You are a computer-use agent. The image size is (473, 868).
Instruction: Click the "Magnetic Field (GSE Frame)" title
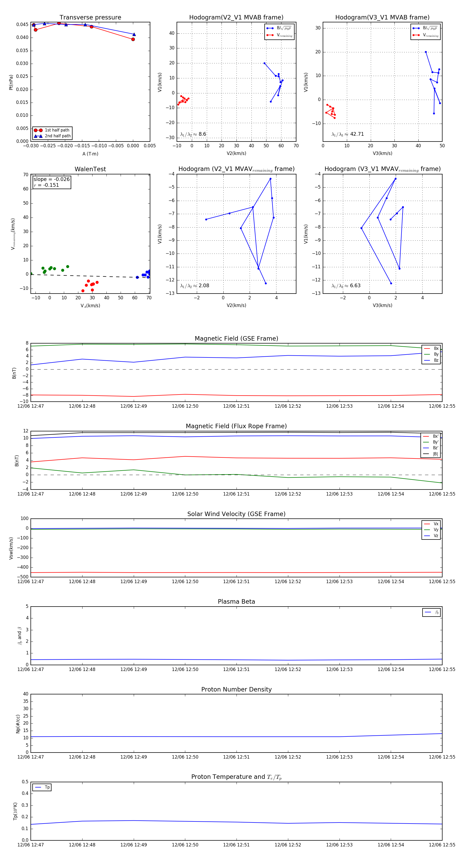236,339
